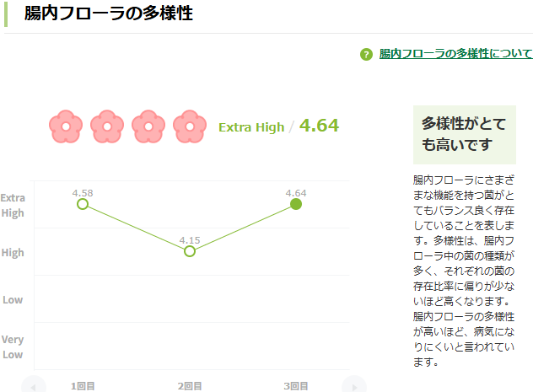Click the first pink flower icon

66,127
